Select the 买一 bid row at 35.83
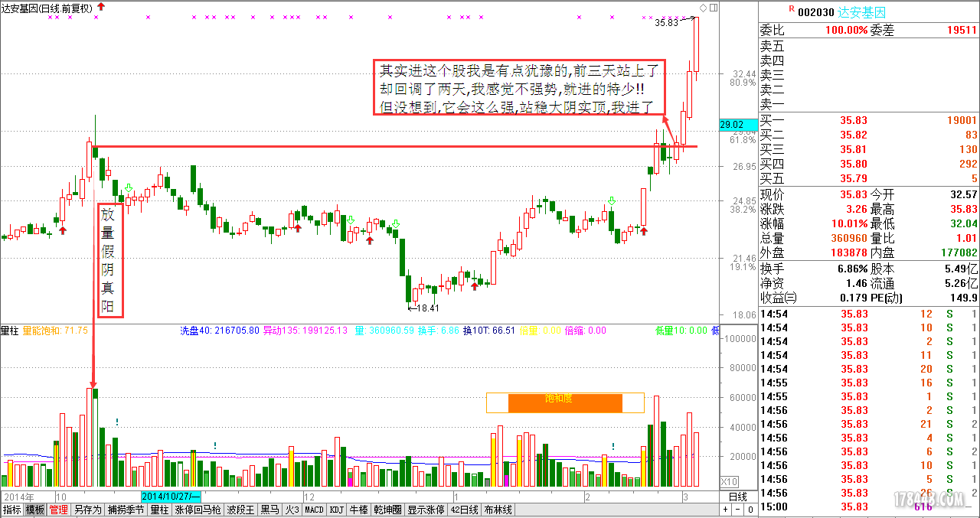The height and width of the screenshot is (518, 980). 869,120
